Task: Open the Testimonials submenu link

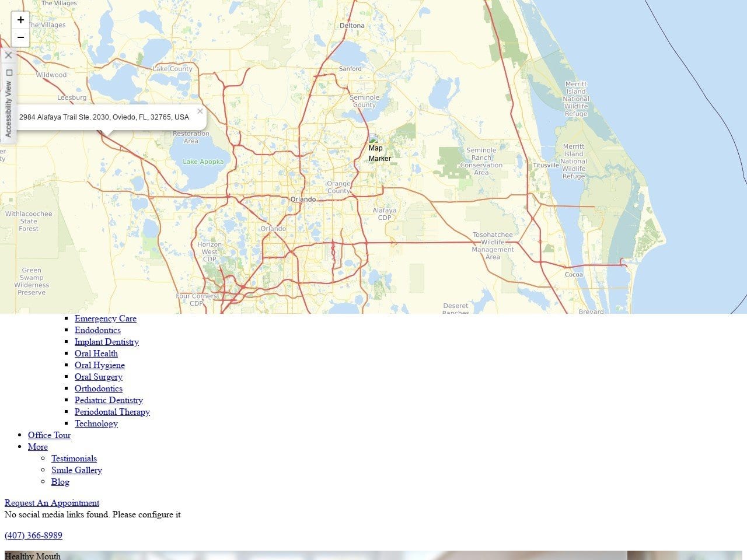Action: (x=74, y=459)
